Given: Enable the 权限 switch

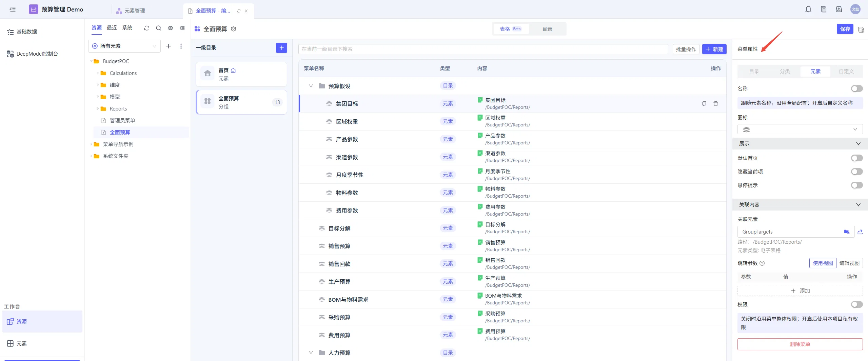Looking at the screenshot, I should (857, 305).
